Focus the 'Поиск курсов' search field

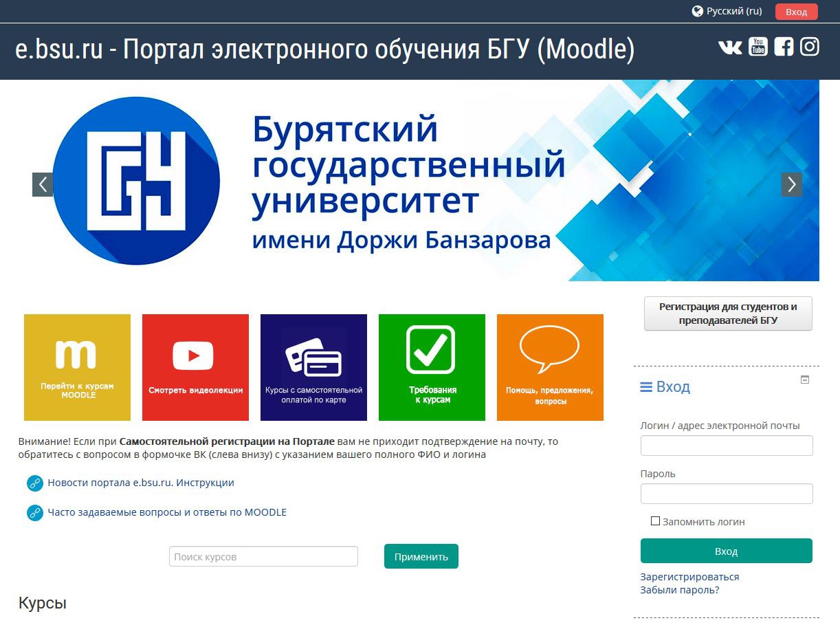click(x=263, y=556)
